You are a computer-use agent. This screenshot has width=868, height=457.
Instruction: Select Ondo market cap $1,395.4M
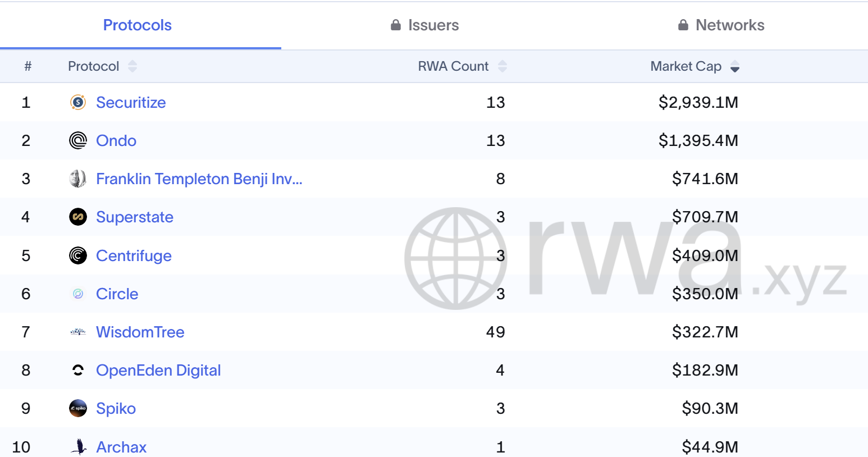(698, 140)
